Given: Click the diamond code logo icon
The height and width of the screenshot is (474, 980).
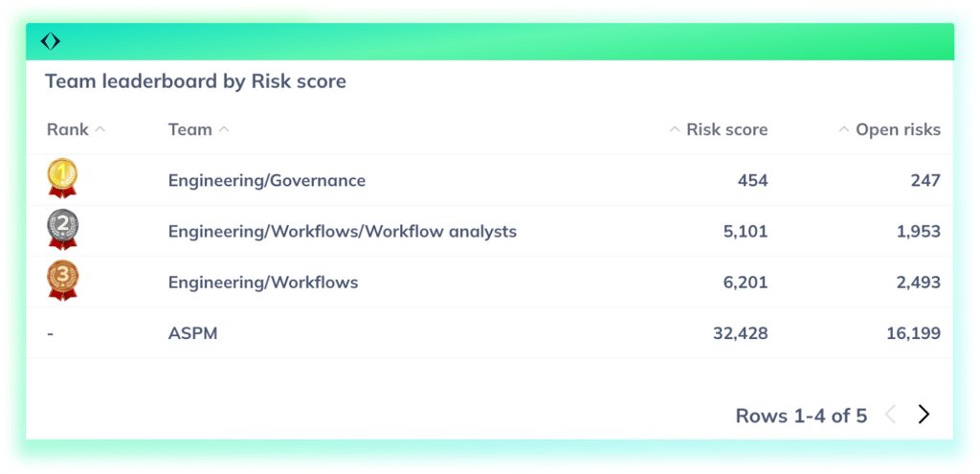Looking at the screenshot, I should 51,41.
